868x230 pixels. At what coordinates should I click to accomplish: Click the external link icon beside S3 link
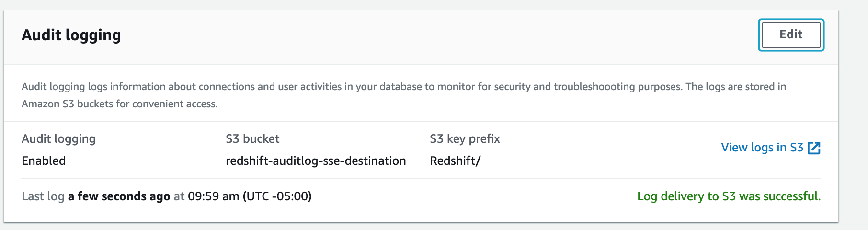pyautogui.click(x=814, y=148)
